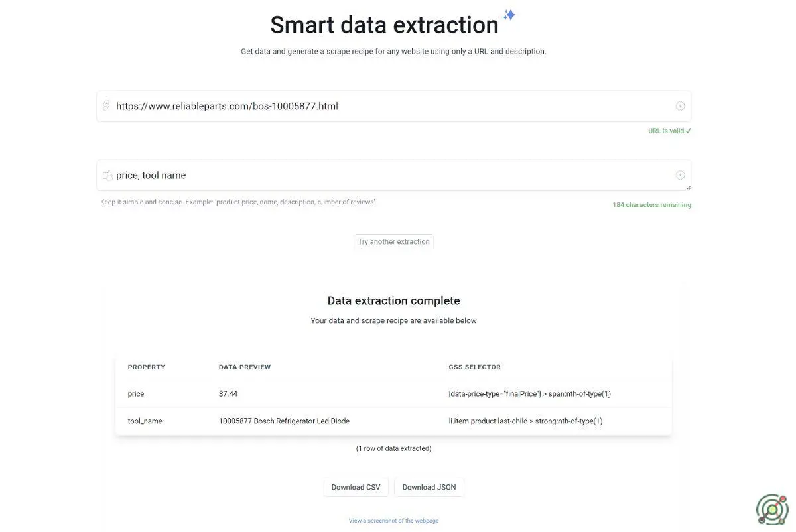Viewport: 796px width, 532px height.
Task: Open View a screenshot of the webpage link
Action: tap(393, 521)
